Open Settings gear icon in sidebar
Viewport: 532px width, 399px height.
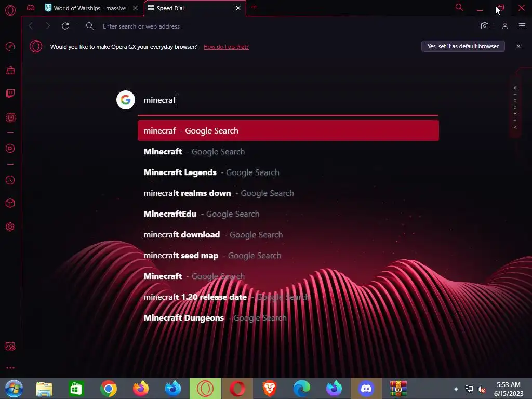tap(10, 227)
